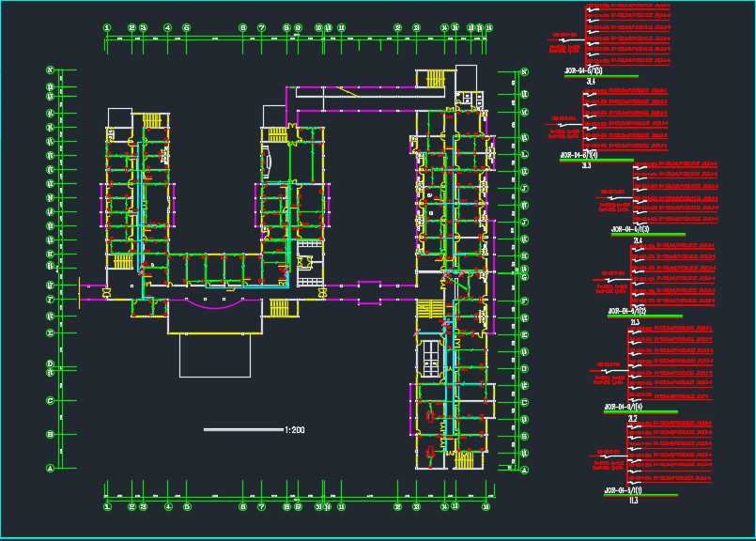Select grid bubble A on the right axis column
The height and width of the screenshot is (541, 756).
[x=525, y=471]
